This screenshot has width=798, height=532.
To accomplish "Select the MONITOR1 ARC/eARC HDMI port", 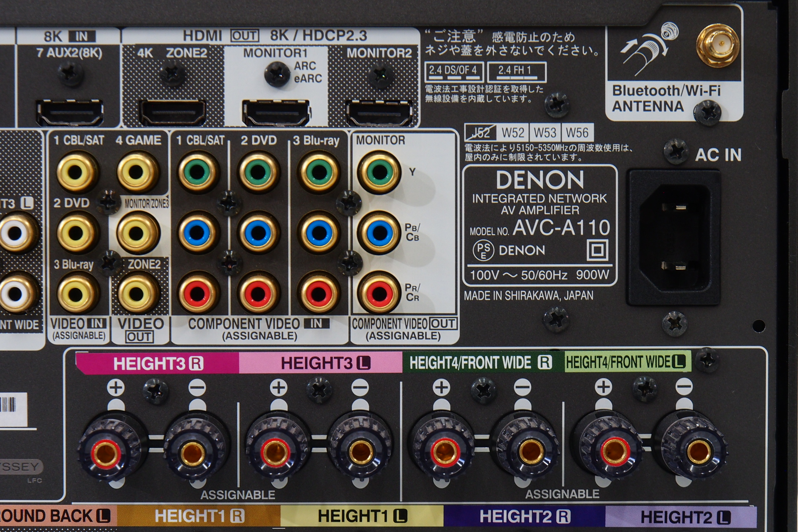I will [276, 113].
